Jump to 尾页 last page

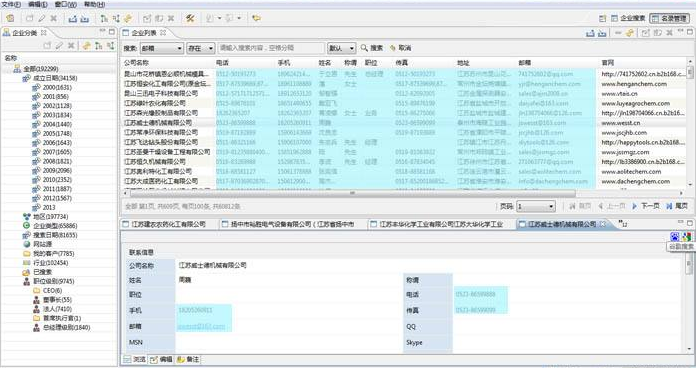(x=677, y=206)
